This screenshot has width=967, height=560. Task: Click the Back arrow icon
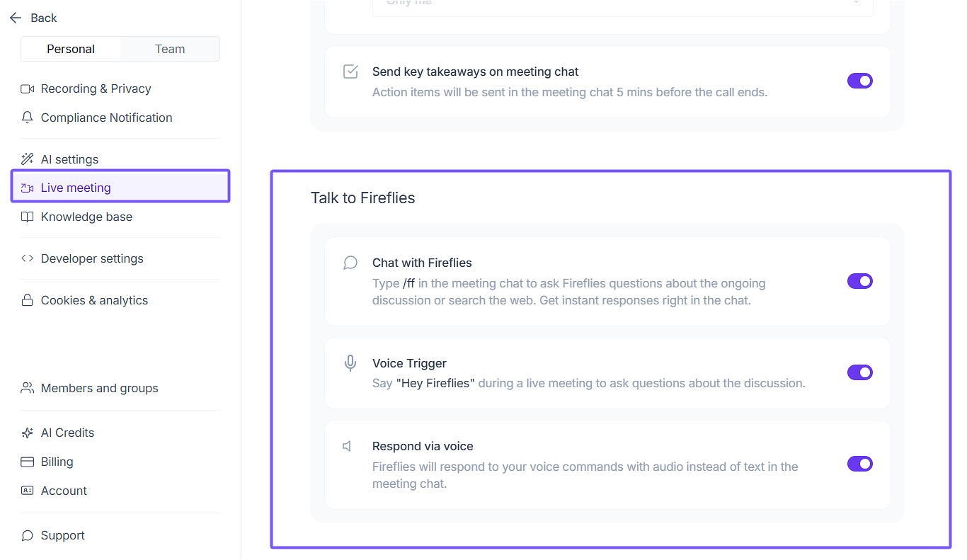click(16, 18)
